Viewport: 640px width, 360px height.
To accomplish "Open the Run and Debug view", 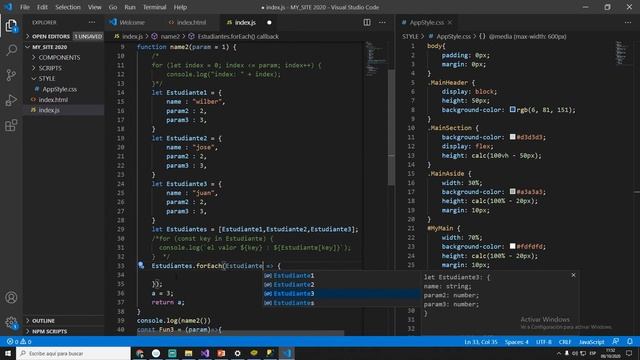I will [11, 100].
